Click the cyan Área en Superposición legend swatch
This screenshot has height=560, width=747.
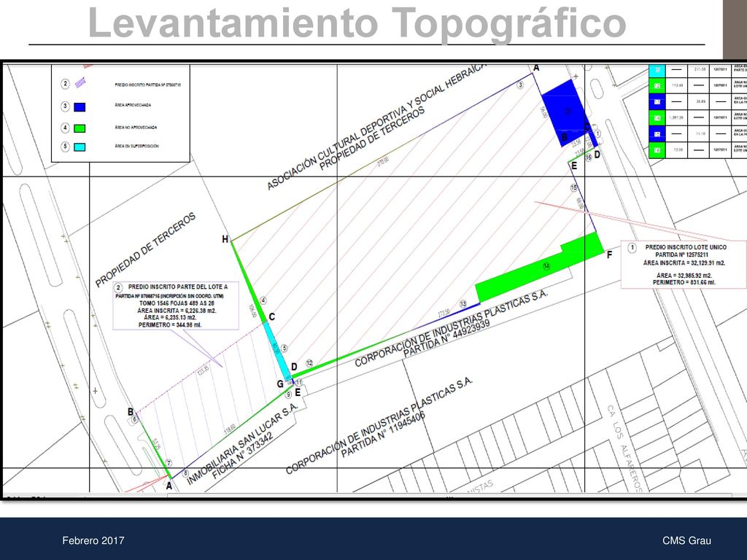pyautogui.click(x=80, y=147)
